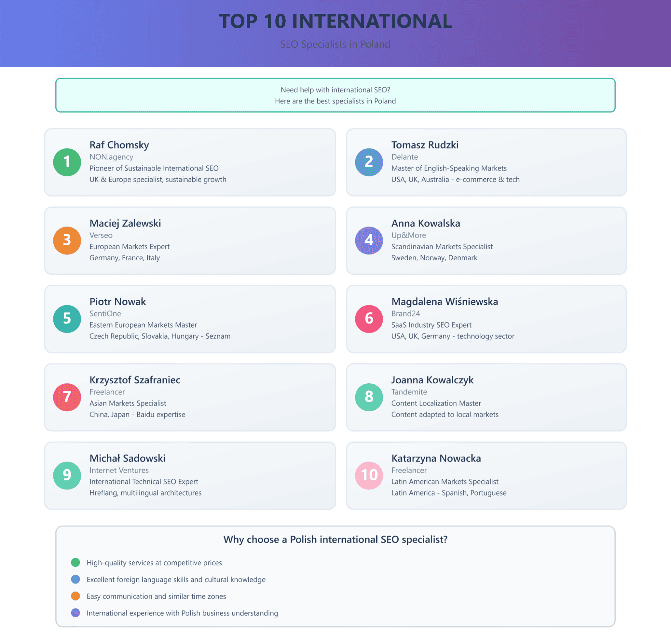Click the purple number 4 badge
Screen dimensions: 671x644
[x=369, y=241]
